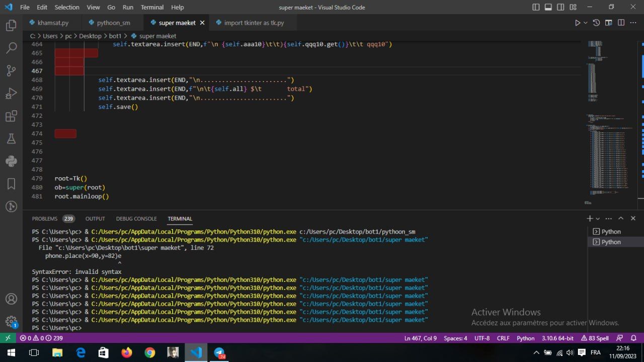Open the Run and Debug view
Screen dimensions: 644x362
[11, 94]
